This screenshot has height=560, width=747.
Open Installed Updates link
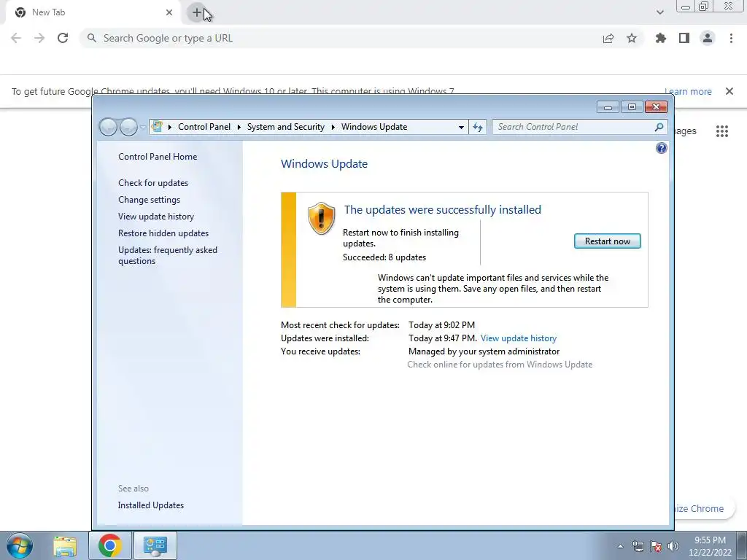[x=150, y=505]
